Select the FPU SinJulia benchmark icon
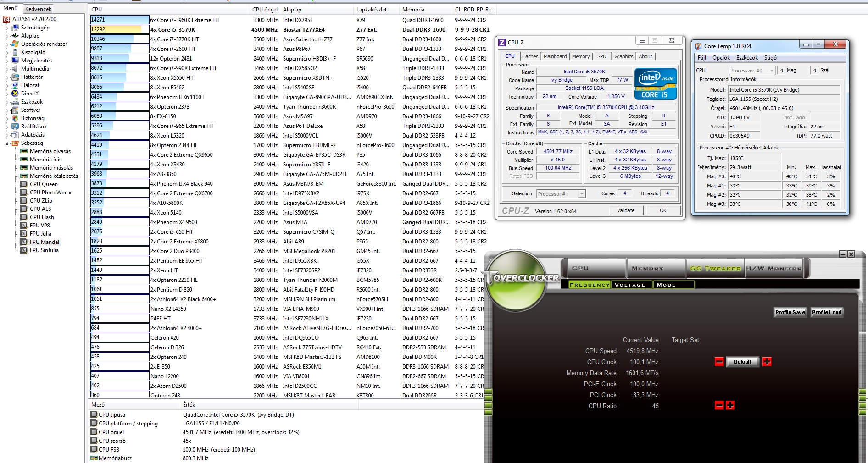868x463 pixels. coord(24,250)
